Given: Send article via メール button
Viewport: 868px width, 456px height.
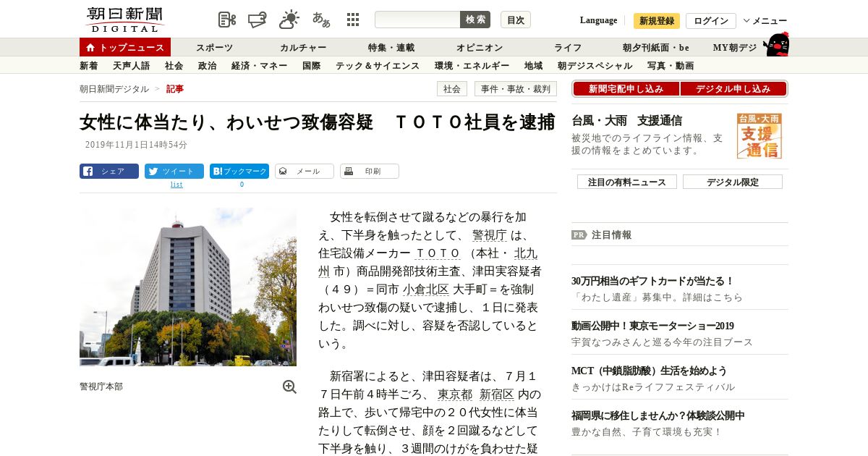Looking at the screenshot, I should [305, 172].
